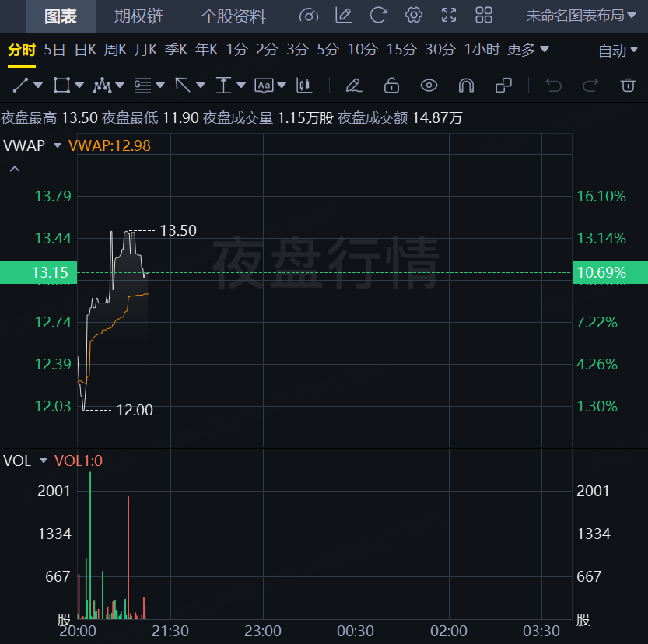Expand the 更多 timeframe dropdown
Screen dimensions: 648x644
coord(528,50)
